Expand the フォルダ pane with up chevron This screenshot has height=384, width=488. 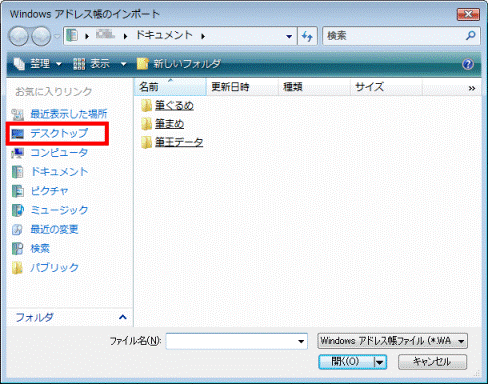(x=123, y=317)
